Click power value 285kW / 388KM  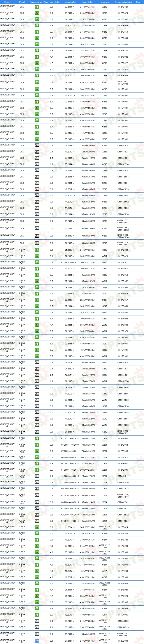[87, 331]
